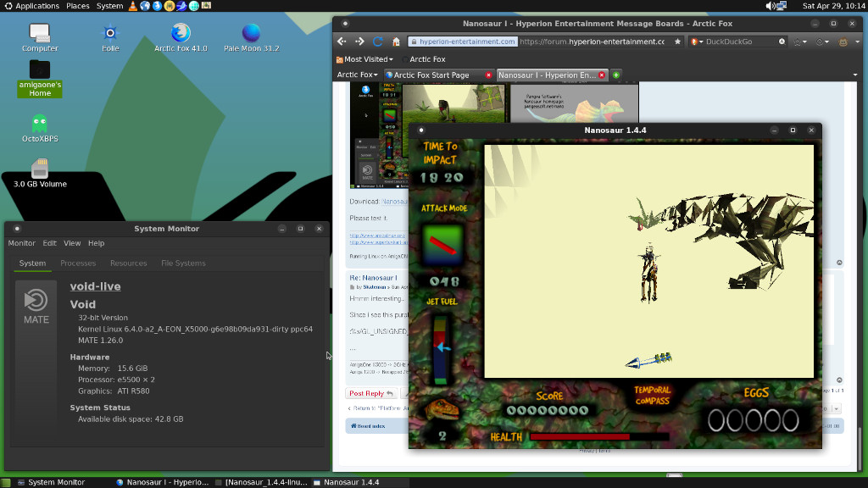Open the Arctic Fox application menu dropdown
Viewport: 868px width, 488px height.
click(357, 75)
